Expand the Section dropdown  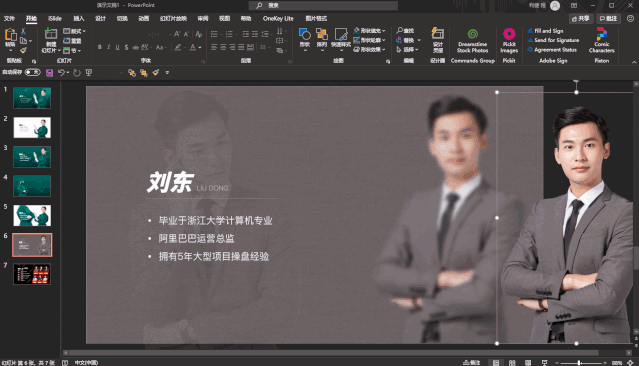coord(72,51)
